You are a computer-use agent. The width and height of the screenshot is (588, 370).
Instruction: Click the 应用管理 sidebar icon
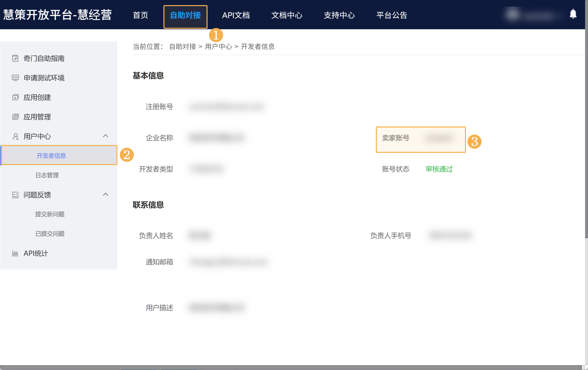[15, 117]
